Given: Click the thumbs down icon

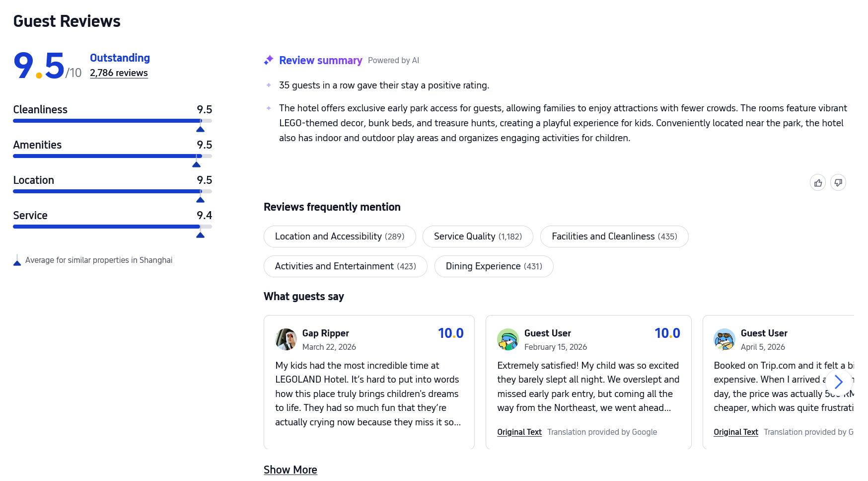Looking at the screenshot, I should (x=838, y=183).
